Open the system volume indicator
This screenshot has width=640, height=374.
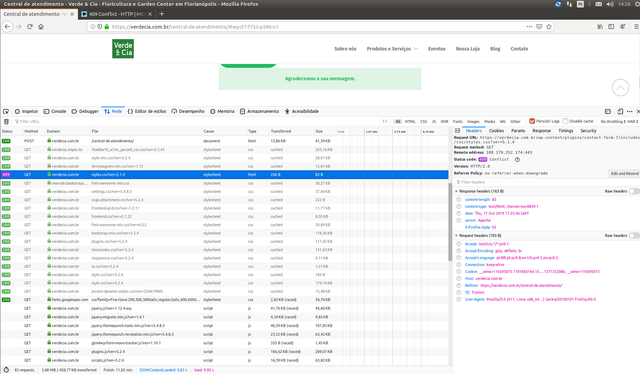click(x=610, y=4)
